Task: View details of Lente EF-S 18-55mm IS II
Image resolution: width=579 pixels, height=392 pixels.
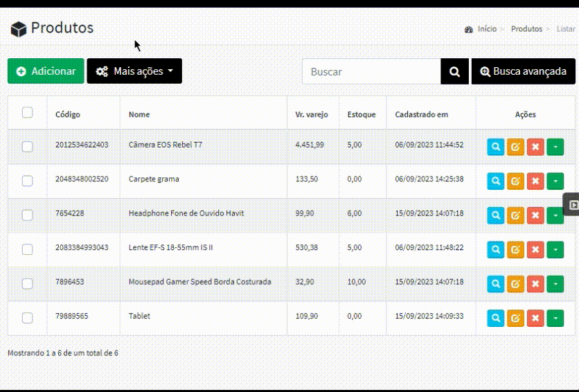Action: [496, 249]
